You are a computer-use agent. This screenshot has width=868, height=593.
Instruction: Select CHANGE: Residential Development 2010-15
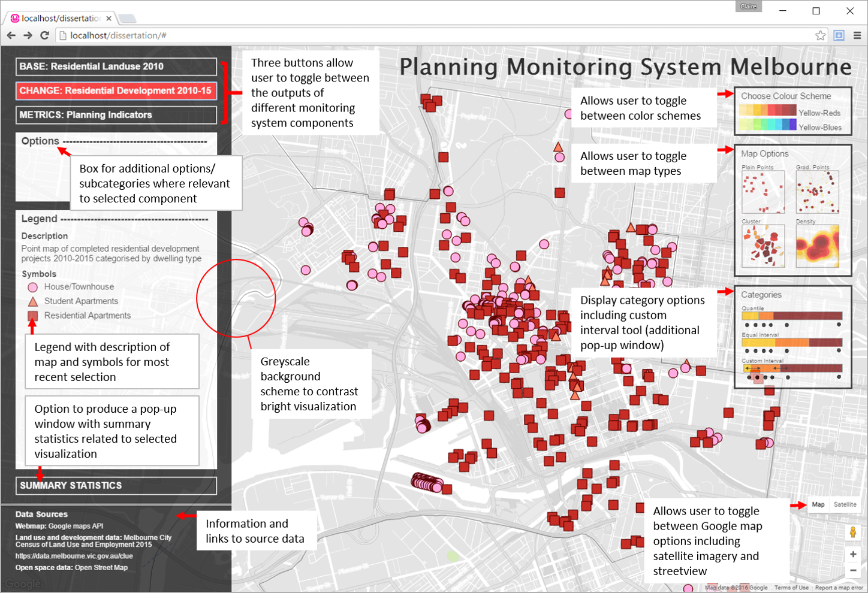116,90
